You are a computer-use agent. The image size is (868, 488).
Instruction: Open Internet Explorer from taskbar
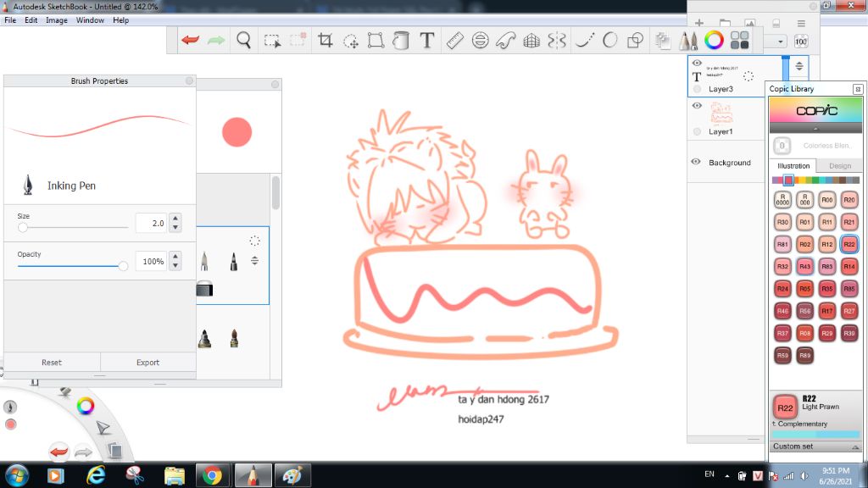point(96,475)
